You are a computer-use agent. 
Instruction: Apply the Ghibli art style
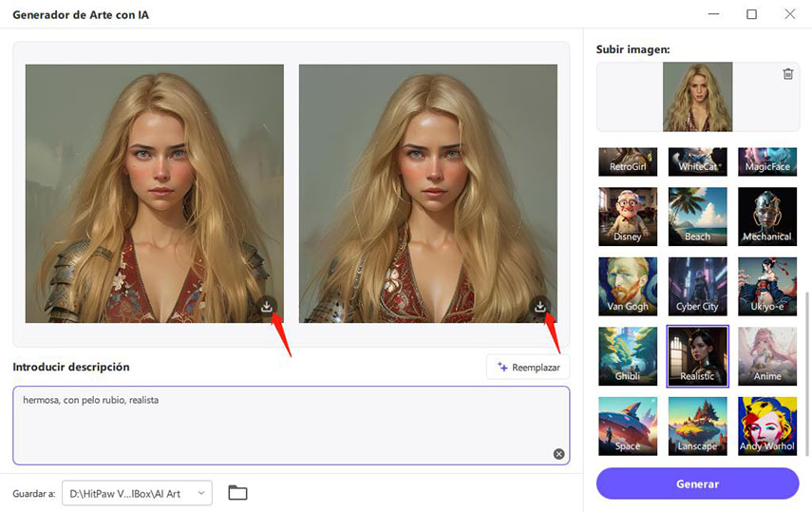click(628, 356)
